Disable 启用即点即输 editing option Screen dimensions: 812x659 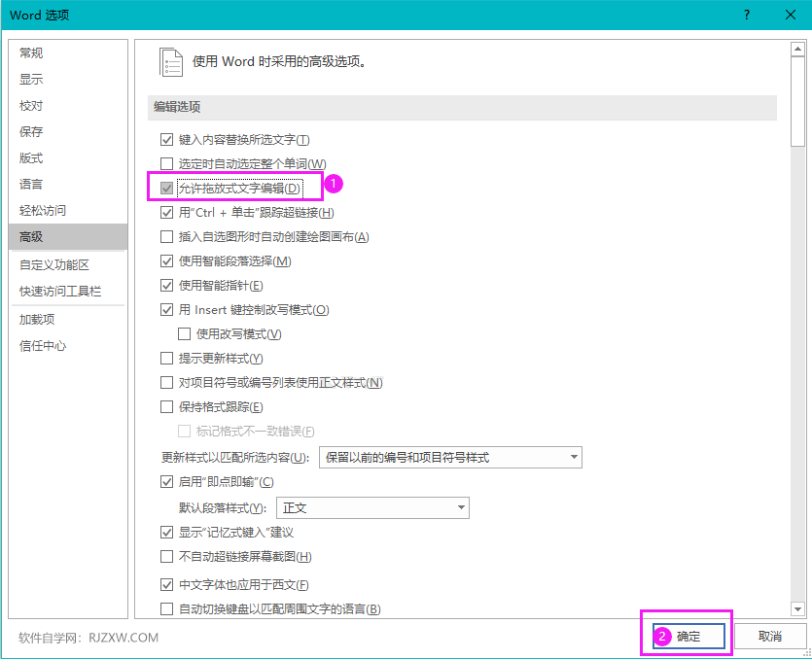[166, 480]
